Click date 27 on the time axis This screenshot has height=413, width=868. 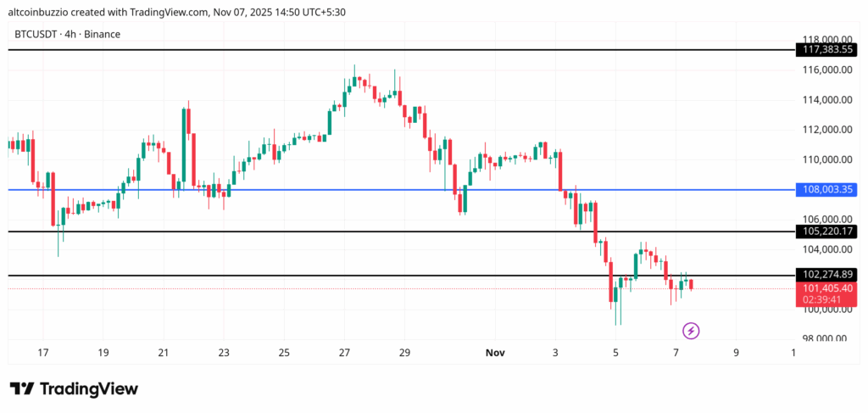[344, 352]
